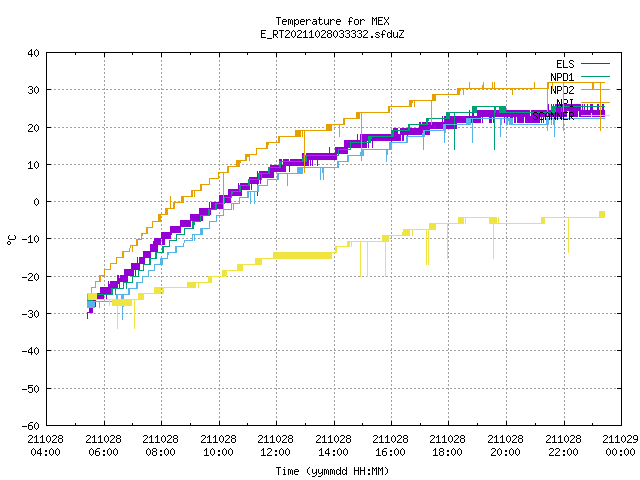This screenshot has height=480, width=640.
Task: Click the x-axis tick label 08:00
Action: [x=160, y=452]
